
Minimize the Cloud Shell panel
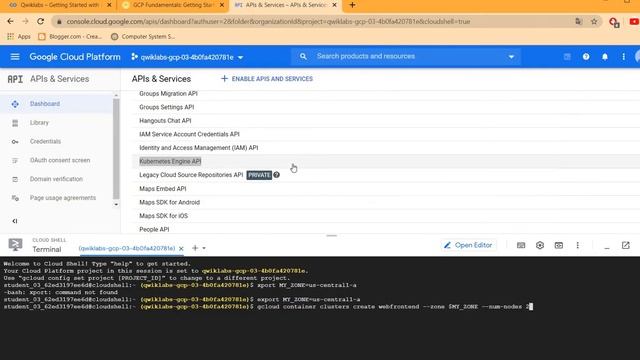(607, 247)
